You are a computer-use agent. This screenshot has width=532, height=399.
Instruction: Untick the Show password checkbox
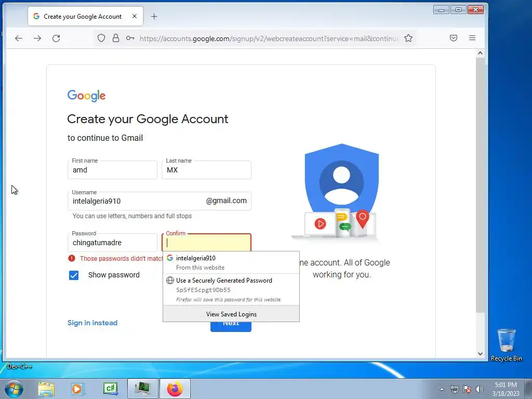click(74, 275)
